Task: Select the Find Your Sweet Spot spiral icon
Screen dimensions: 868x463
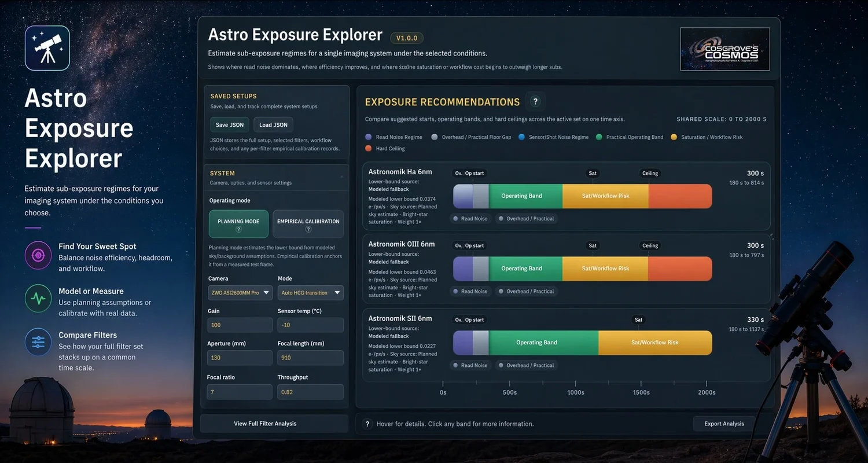Action: pyautogui.click(x=38, y=255)
